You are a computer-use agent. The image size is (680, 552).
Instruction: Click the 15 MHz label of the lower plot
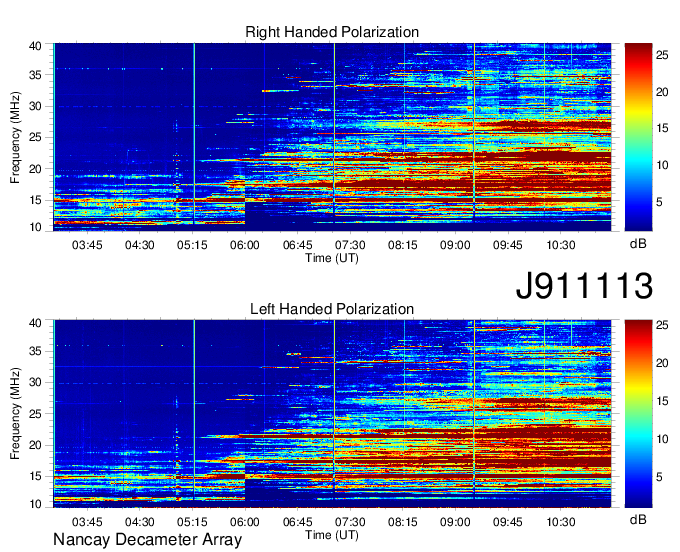click(35, 476)
